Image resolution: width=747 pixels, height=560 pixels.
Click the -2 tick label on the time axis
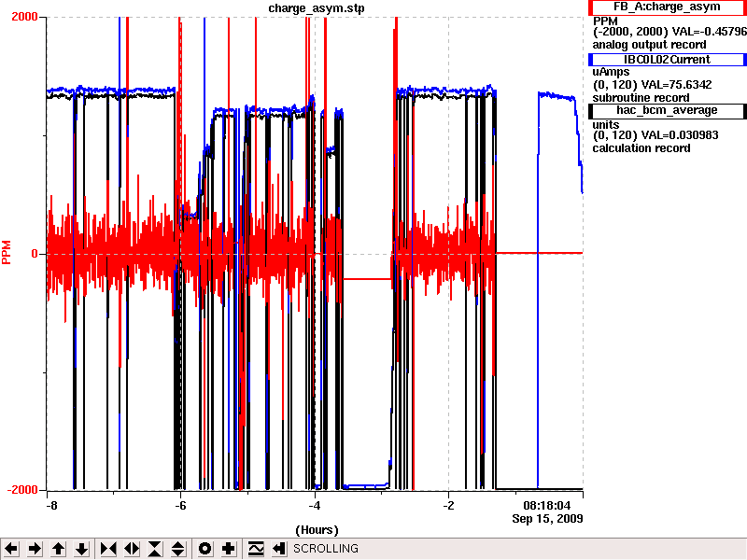pos(448,505)
